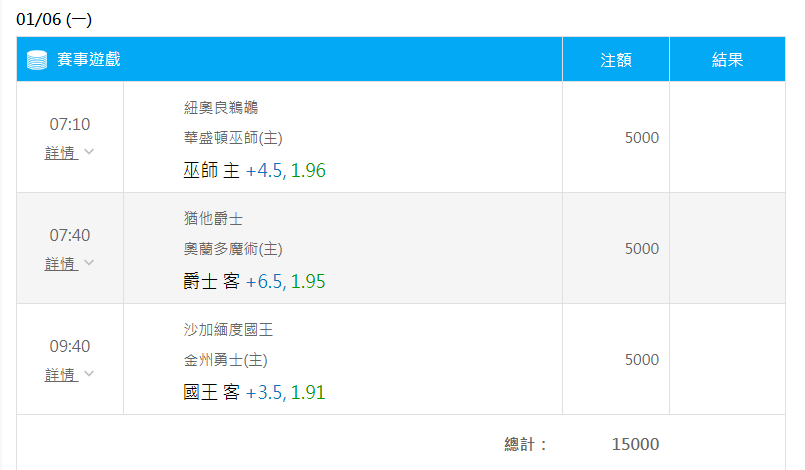This screenshot has height=470, width=805.
Task: Click the 15000 total amount
Action: tap(635, 444)
